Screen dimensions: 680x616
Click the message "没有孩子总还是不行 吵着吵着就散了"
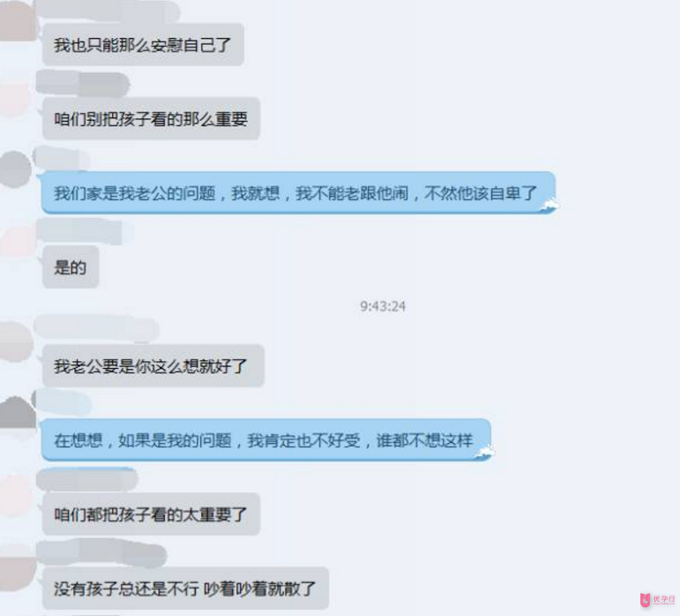click(x=185, y=589)
